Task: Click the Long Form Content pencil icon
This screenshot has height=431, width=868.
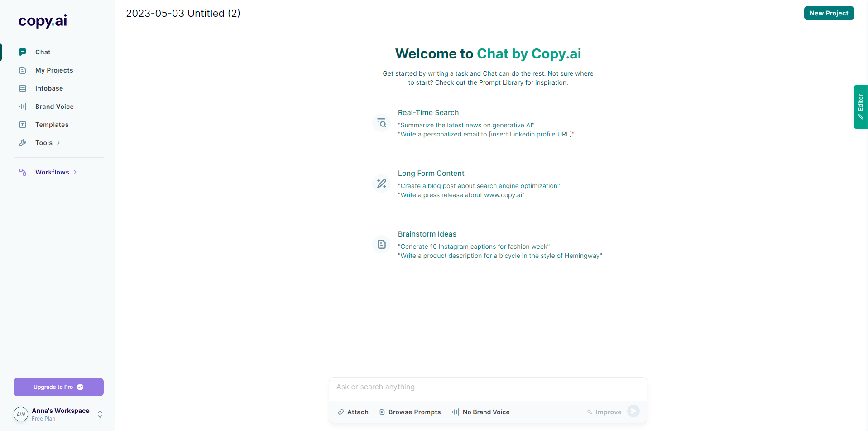Action: [x=382, y=184]
